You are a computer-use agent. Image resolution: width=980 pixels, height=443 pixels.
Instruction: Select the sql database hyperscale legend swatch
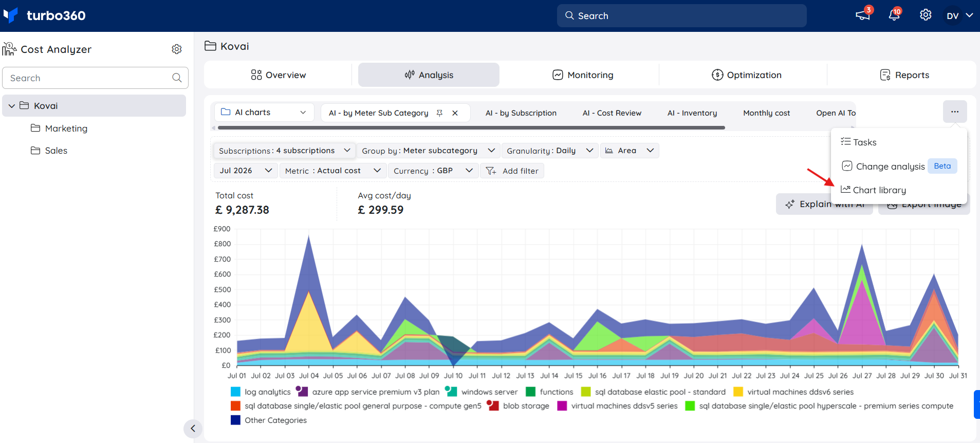[690, 406]
